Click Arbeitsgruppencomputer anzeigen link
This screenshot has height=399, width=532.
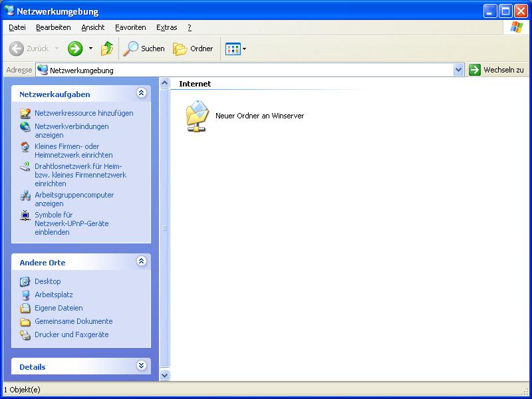pos(74,199)
